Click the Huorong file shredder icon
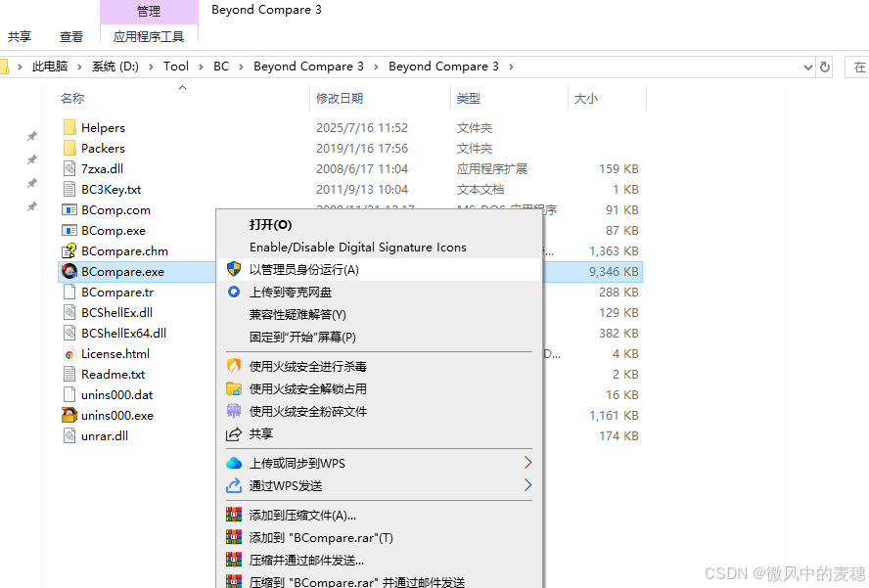Image resolution: width=869 pixels, height=588 pixels. pyautogui.click(x=234, y=411)
